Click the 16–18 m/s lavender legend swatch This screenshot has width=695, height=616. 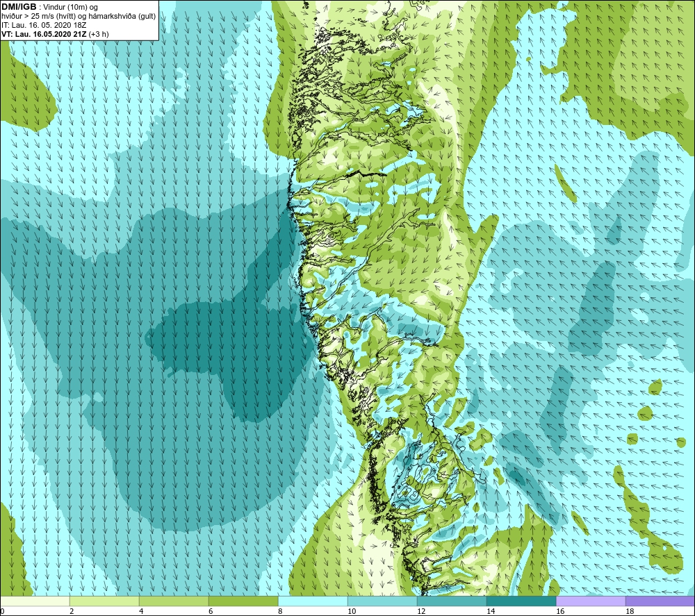coord(591,601)
